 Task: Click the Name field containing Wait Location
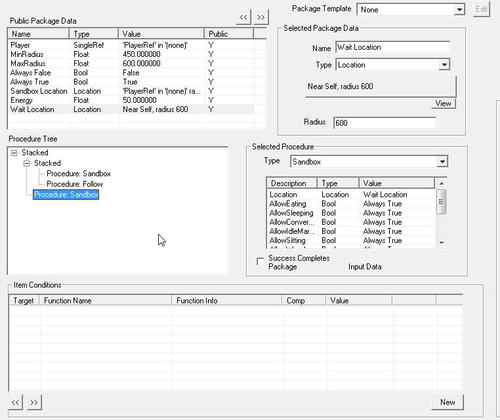pyautogui.click(x=392, y=47)
